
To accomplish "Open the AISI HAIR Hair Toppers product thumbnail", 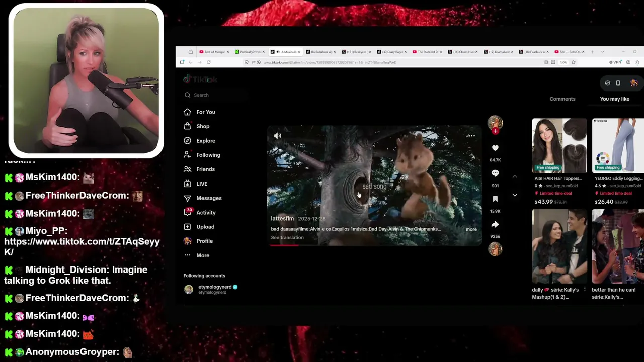I will point(559,146).
